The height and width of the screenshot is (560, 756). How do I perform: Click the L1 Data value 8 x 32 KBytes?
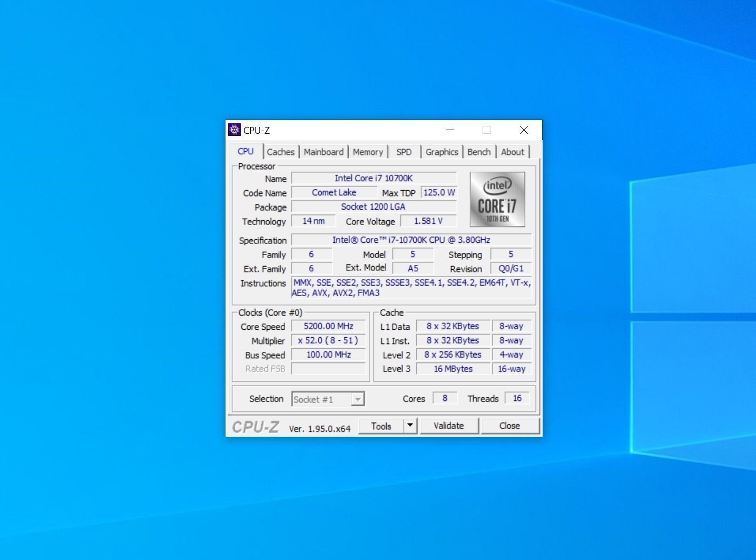point(453,326)
